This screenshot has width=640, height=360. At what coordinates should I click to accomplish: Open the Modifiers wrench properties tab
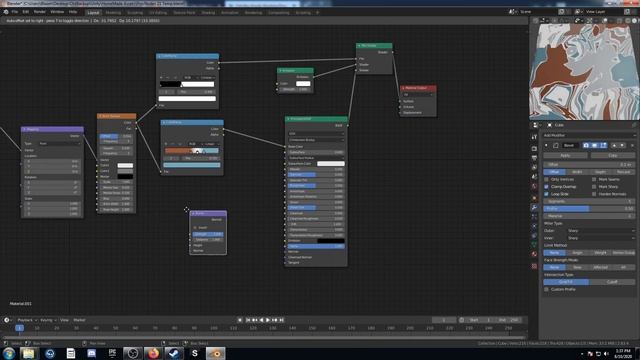pyautogui.click(x=534, y=207)
